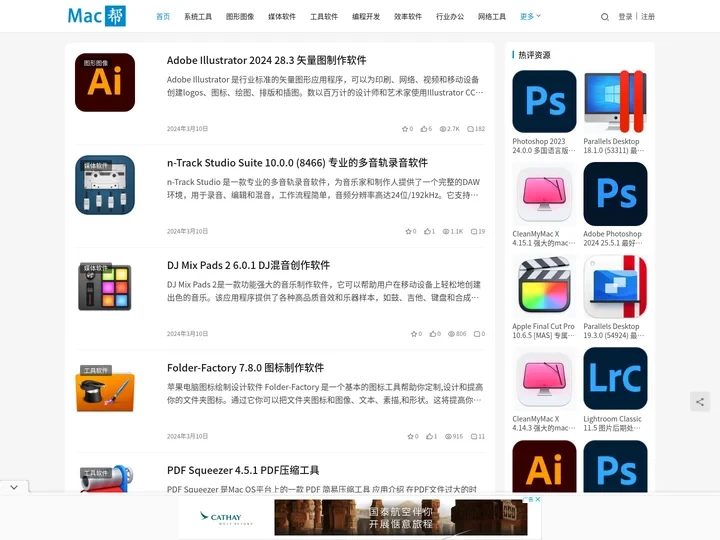Open DJ Mix Pads 2 6.0.1 article title
720x540 pixels.
coord(248,265)
